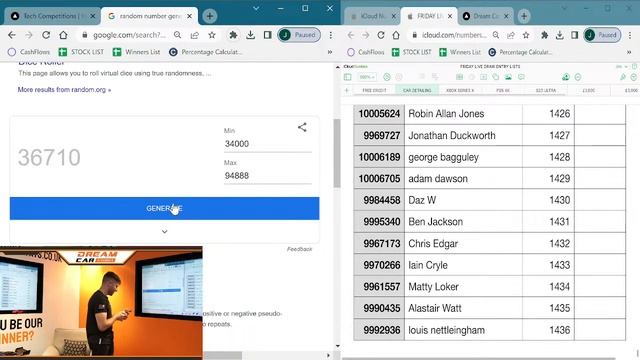
Task: Click the Min value field showing 34000
Action: [x=268, y=144]
